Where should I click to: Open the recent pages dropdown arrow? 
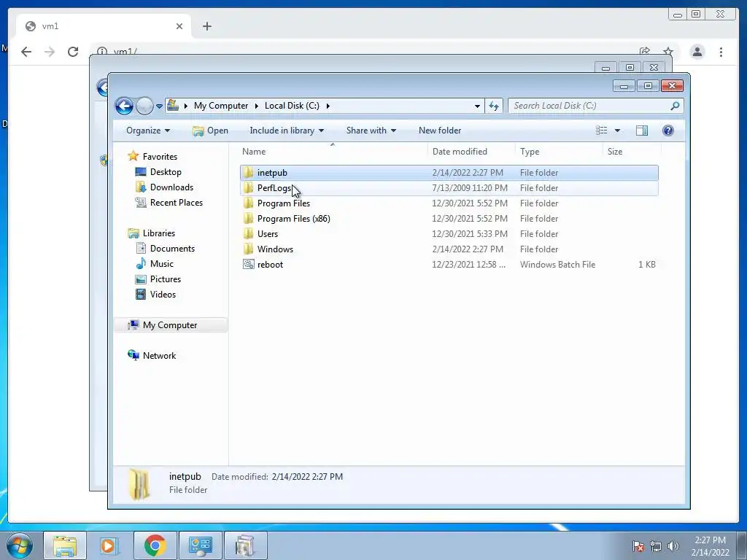pyautogui.click(x=159, y=106)
